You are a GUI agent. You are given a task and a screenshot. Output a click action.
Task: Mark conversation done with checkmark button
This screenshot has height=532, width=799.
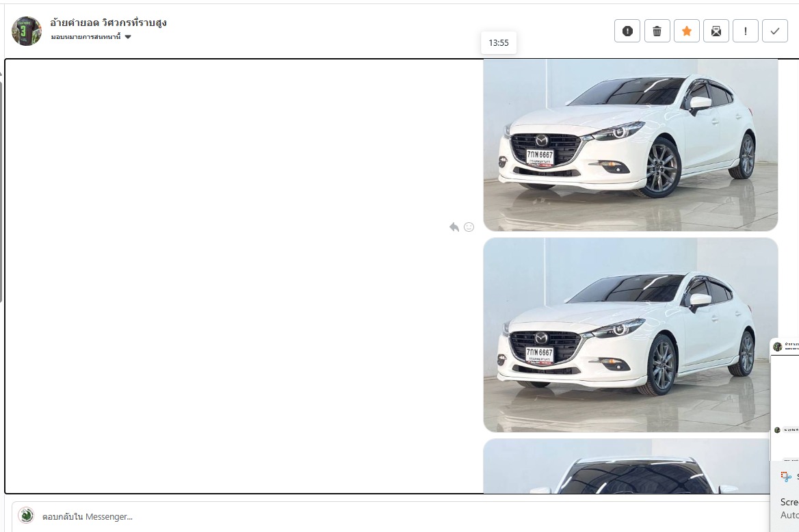pos(774,31)
